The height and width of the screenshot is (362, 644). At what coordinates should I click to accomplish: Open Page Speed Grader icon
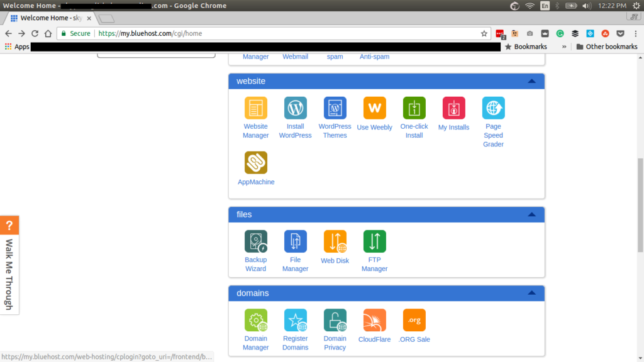(493, 108)
